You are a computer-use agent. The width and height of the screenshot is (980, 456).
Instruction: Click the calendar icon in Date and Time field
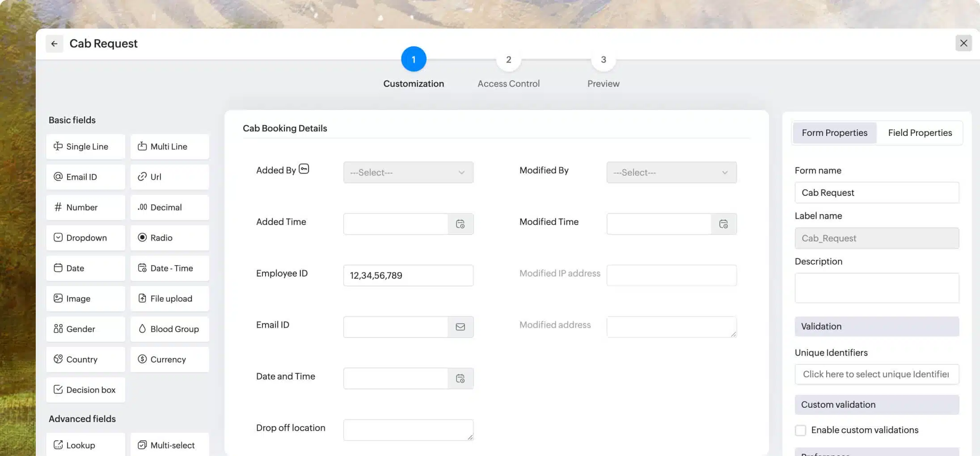(x=460, y=379)
